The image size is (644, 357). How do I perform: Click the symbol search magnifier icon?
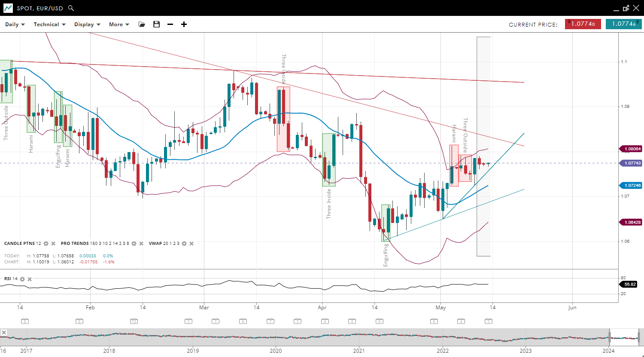[x=71, y=8]
